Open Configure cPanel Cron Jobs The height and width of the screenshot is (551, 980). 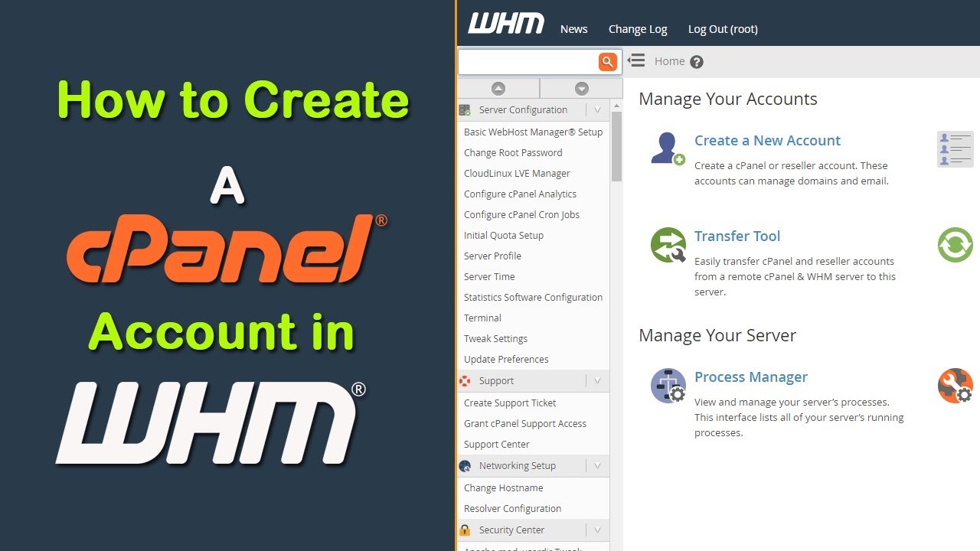coord(521,215)
